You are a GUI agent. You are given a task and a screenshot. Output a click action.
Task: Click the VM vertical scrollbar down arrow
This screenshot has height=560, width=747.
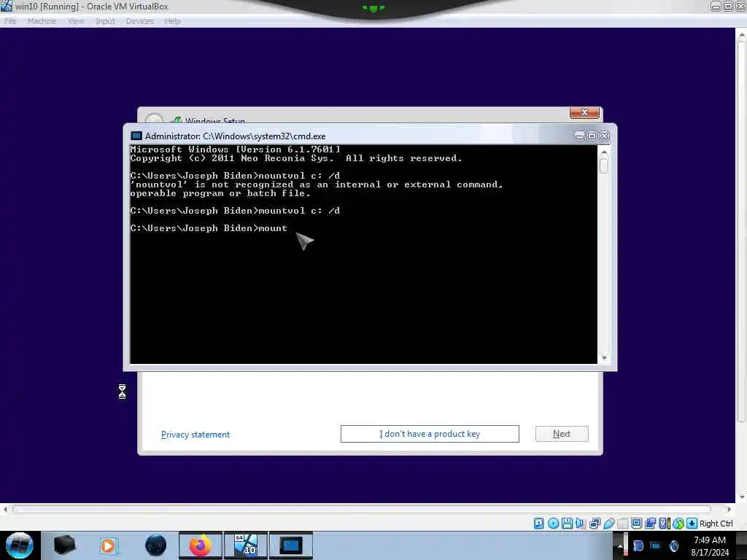click(x=741, y=497)
